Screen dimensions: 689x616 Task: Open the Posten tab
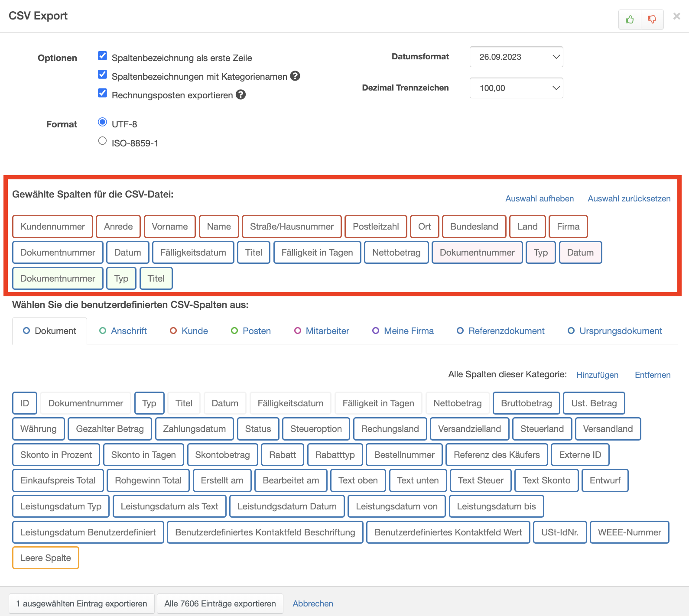251,331
